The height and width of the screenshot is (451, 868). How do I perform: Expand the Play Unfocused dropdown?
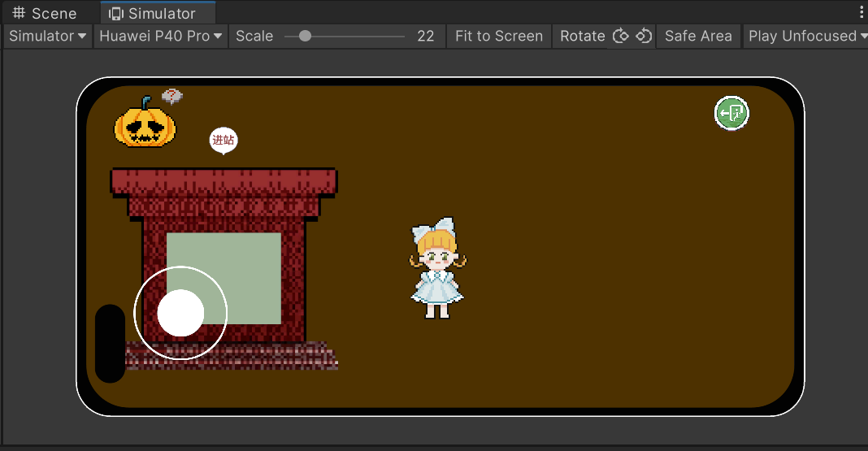point(807,36)
